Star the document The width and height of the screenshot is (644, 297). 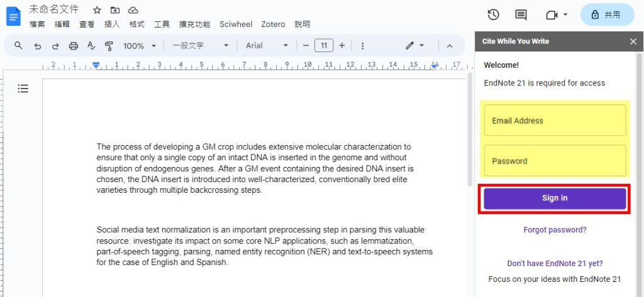click(97, 10)
